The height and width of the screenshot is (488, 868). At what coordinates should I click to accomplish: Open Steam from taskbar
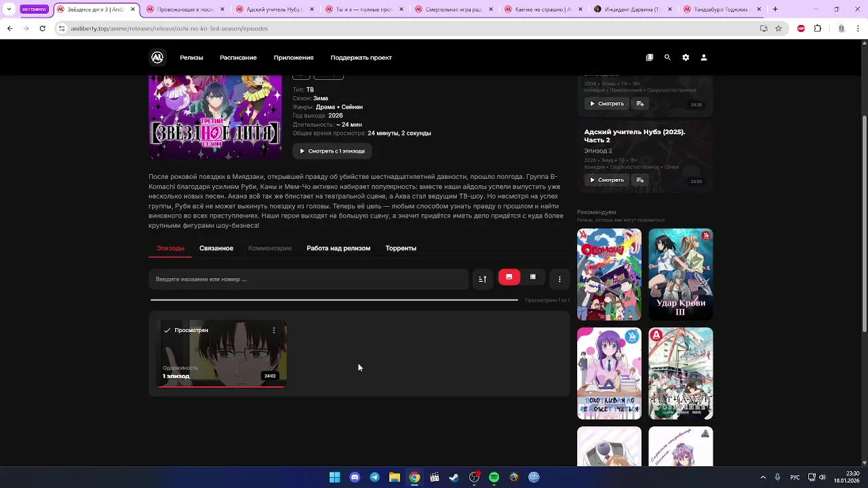coord(454,477)
